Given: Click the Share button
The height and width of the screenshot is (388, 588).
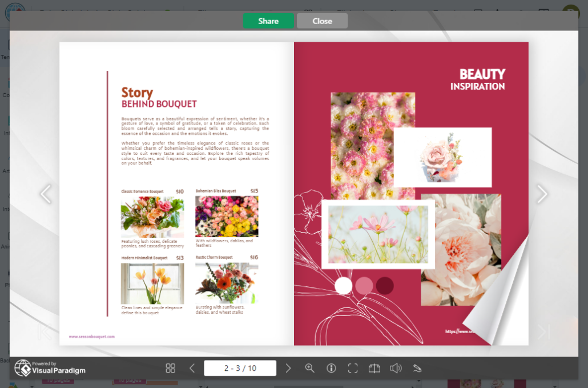Looking at the screenshot, I should [268, 20].
